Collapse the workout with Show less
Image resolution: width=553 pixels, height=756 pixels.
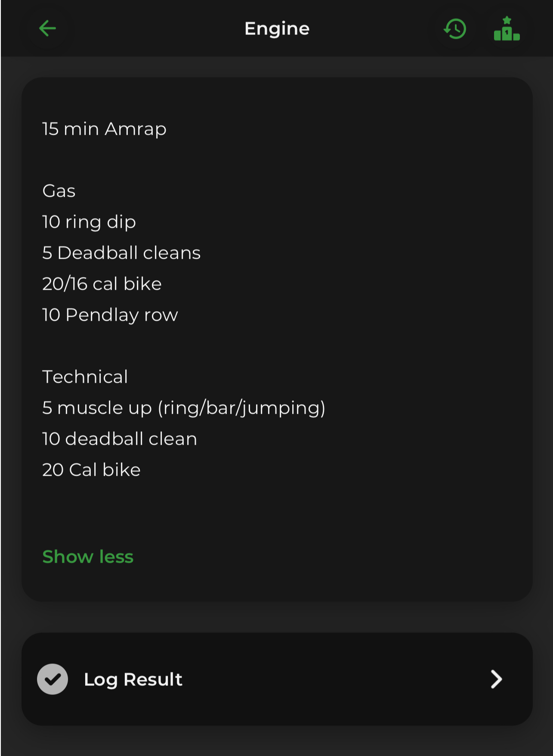click(x=88, y=557)
